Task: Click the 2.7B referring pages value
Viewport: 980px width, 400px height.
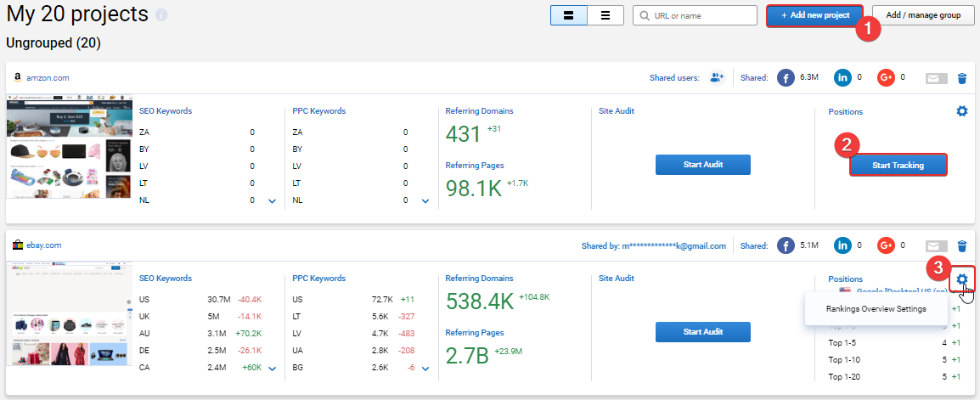Action: [x=468, y=356]
